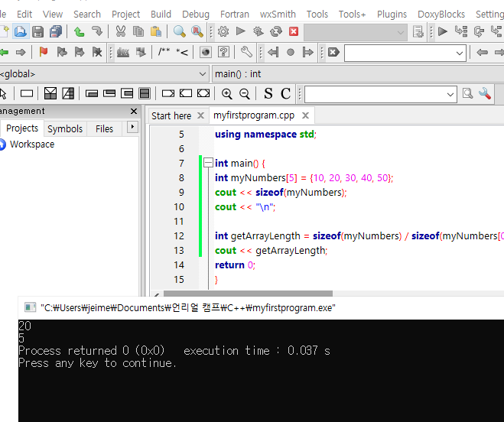504x422 pixels.
Task: Expand the dropdown next to the S C icons
Action: click(x=450, y=95)
